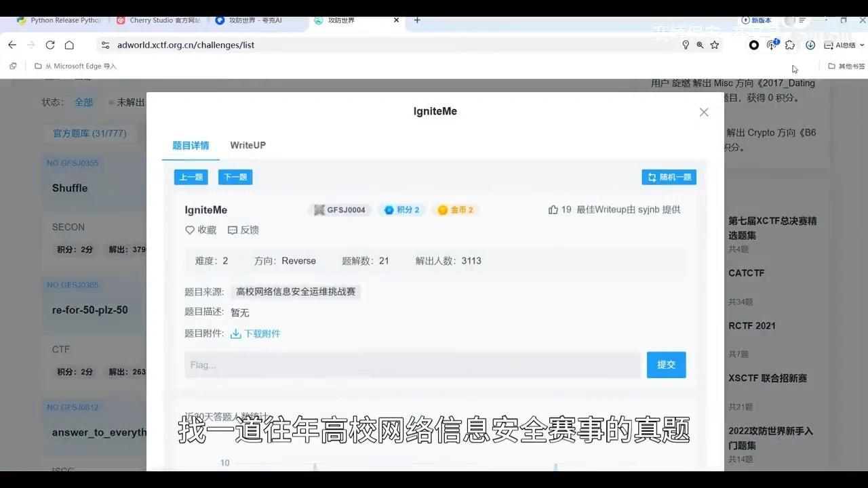Image resolution: width=868 pixels, height=488 pixels.
Task: Open the 其他书签 bookmarks folder
Action: click(x=846, y=66)
